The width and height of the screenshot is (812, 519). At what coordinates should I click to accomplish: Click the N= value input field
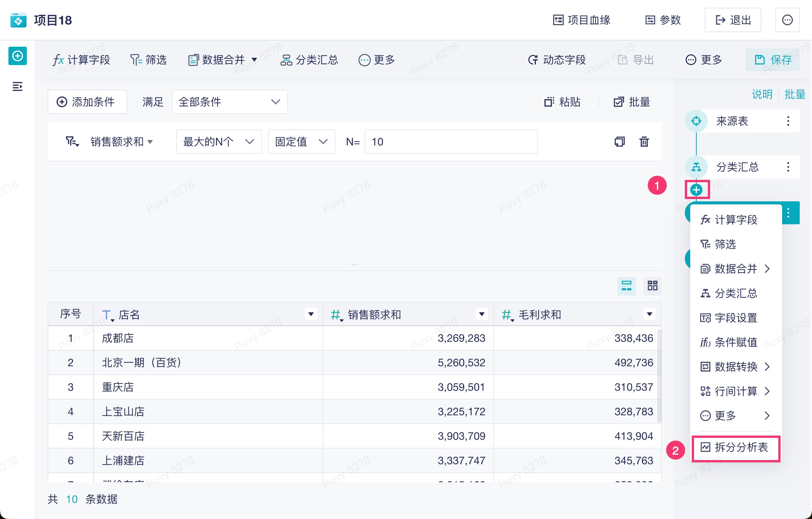pyautogui.click(x=451, y=142)
